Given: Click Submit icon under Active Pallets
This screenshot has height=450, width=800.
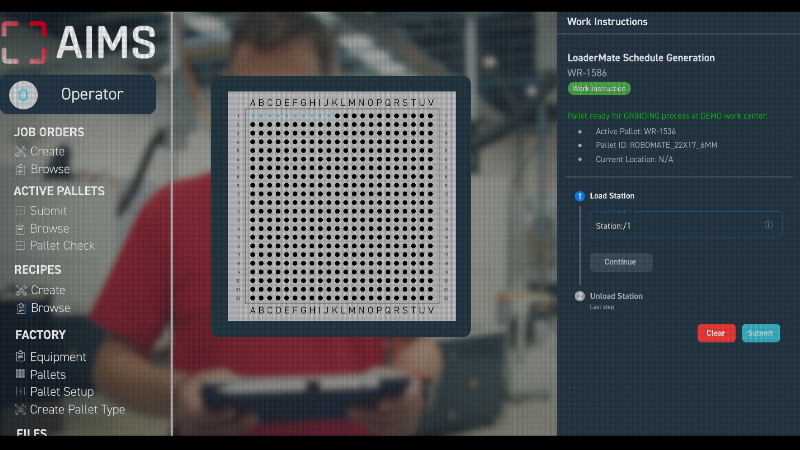Looking at the screenshot, I should coord(20,211).
